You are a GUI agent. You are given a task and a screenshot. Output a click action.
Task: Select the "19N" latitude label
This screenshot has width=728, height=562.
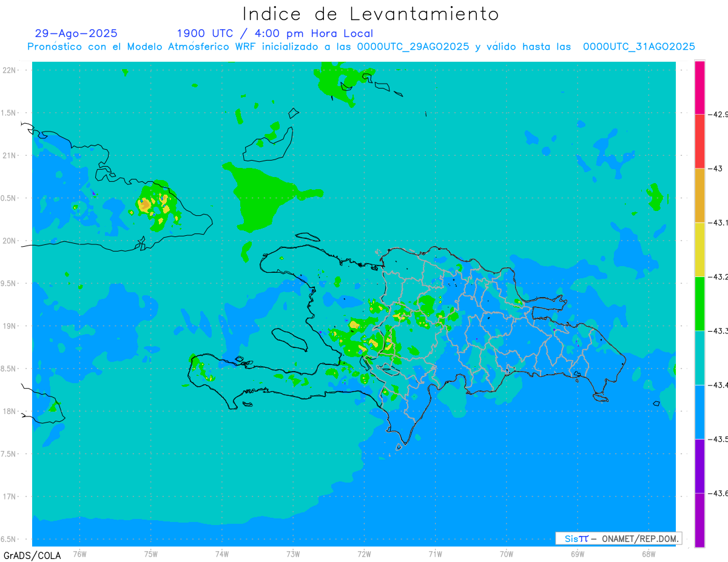pos(10,326)
